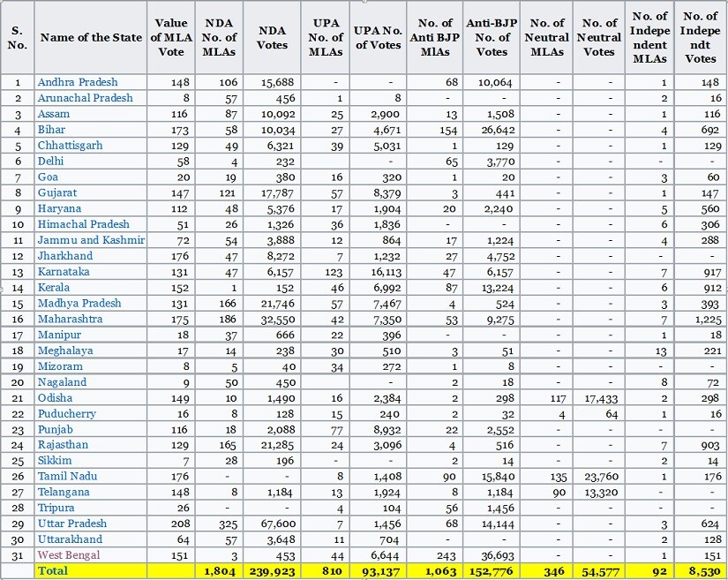728x580 pixels.
Task: Follow the Uttarakhand link
Action: tap(70, 539)
